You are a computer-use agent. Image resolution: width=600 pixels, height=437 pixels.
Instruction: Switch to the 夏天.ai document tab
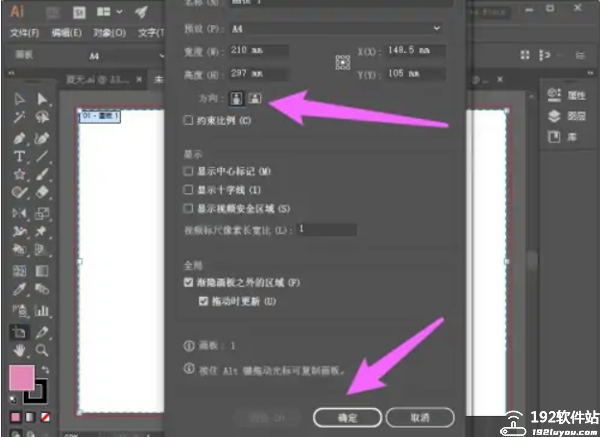[x=98, y=79]
